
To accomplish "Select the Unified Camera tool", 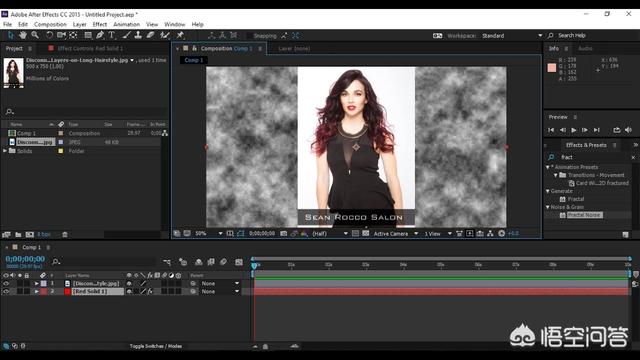I will tap(61, 36).
